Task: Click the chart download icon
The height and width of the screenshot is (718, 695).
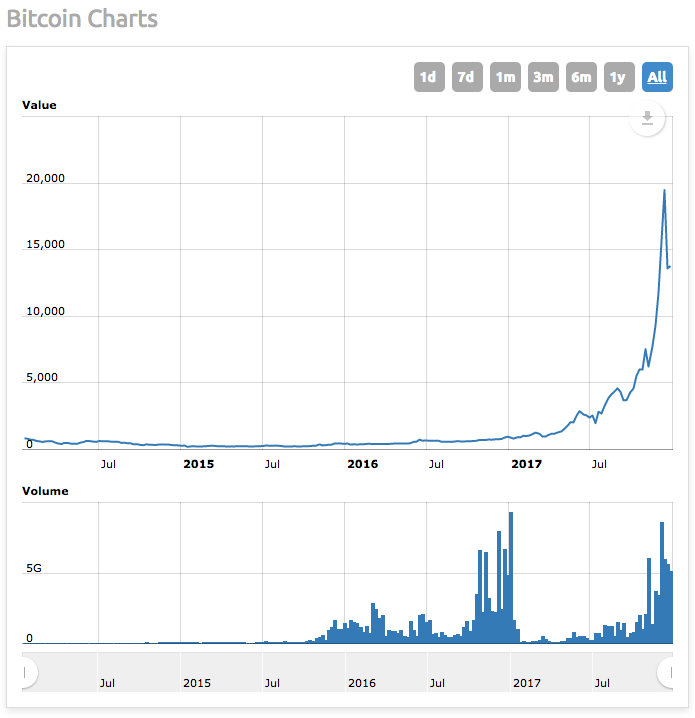Action: tap(647, 118)
